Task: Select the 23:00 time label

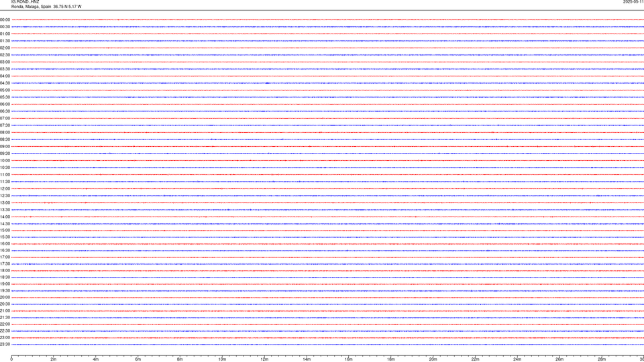Action: click(5, 337)
